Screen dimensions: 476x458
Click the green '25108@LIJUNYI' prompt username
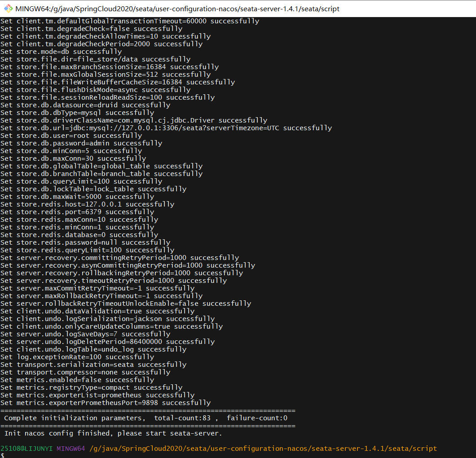[27, 449]
